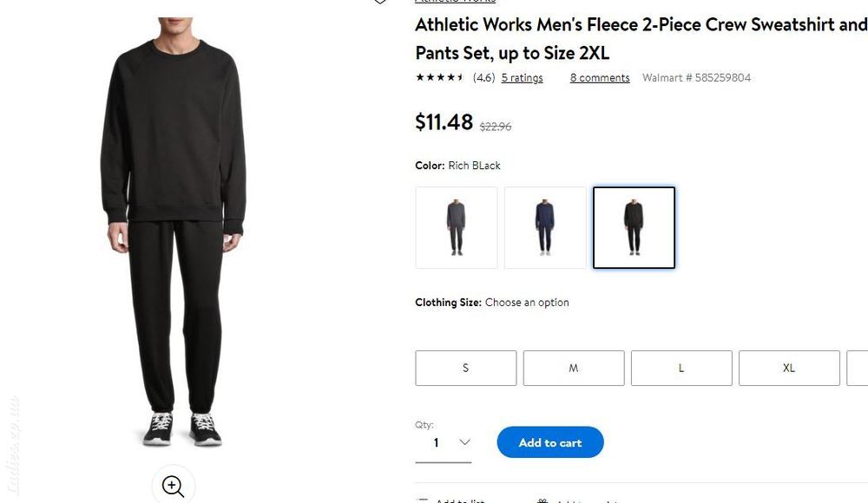Pick the XL clothing size
This screenshot has width=868, height=503.
[x=789, y=368]
